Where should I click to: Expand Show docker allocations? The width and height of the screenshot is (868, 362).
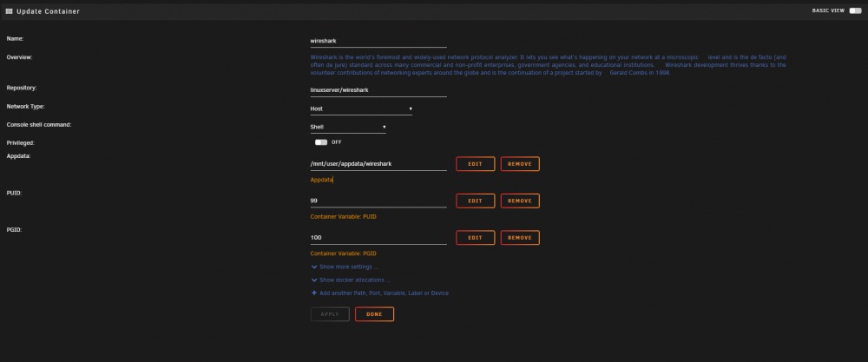tap(355, 280)
